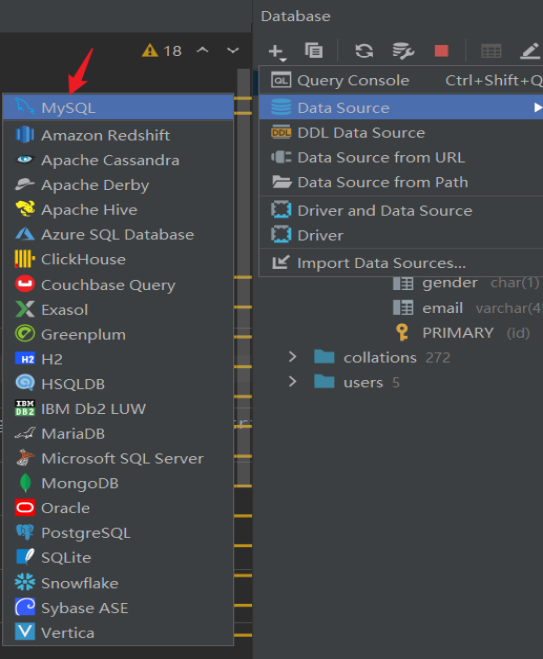Click Import Data Sources...
The width and height of the screenshot is (543, 659).
401,263
